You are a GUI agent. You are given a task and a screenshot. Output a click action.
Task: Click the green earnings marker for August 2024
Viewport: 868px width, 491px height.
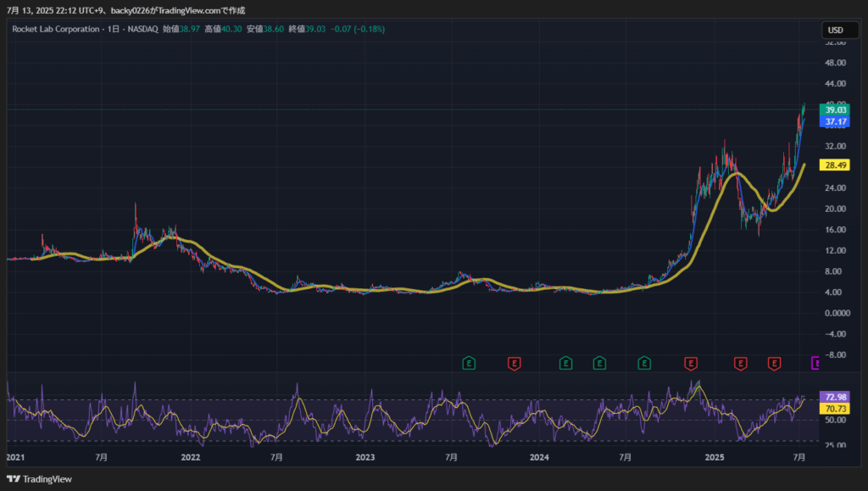(x=644, y=363)
